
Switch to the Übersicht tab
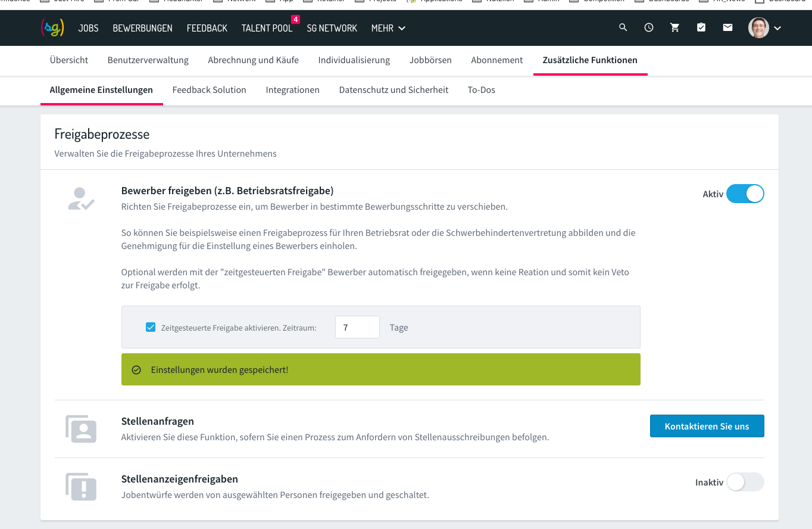click(x=69, y=60)
